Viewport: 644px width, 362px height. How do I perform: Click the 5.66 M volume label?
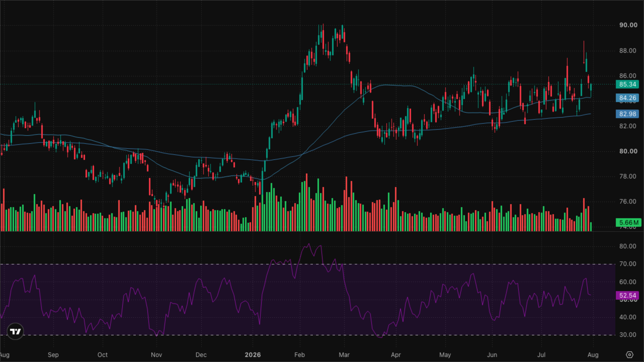[628, 222]
